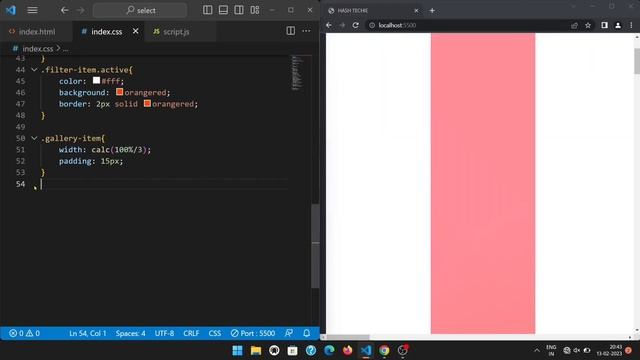
Task: Open the notifications bell
Action: [x=307, y=333]
